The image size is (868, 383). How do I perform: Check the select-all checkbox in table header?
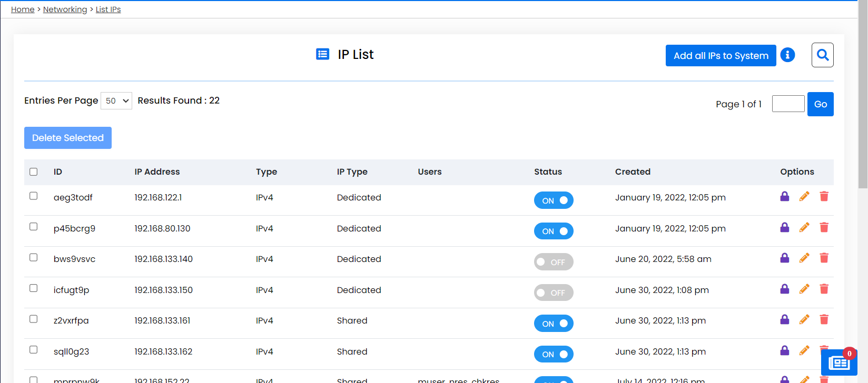click(34, 172)
